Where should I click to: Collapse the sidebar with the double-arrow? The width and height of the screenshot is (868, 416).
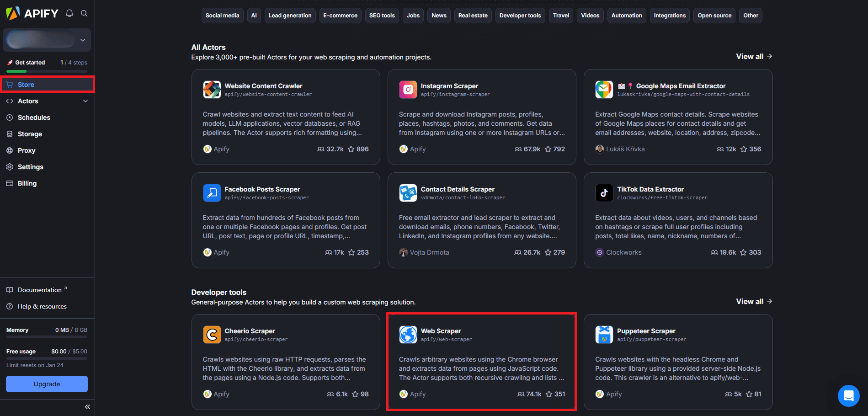(87, 406)
